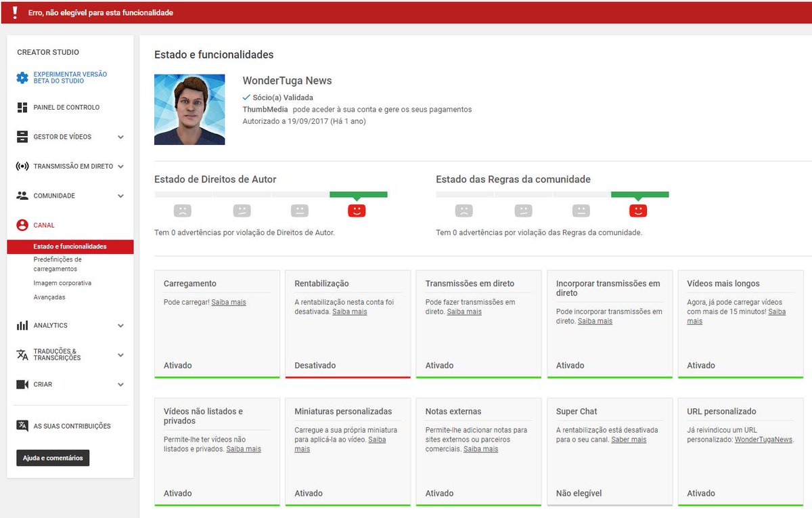Open the WonderTugaNews custom URL link
The width and height of the screenshot is (812, 518).
(763, 439)
